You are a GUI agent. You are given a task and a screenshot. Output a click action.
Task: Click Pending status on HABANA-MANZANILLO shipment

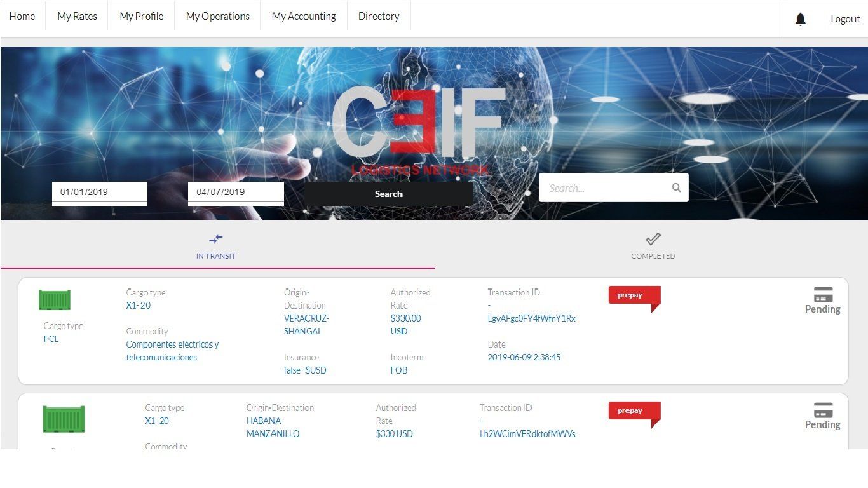823,425
